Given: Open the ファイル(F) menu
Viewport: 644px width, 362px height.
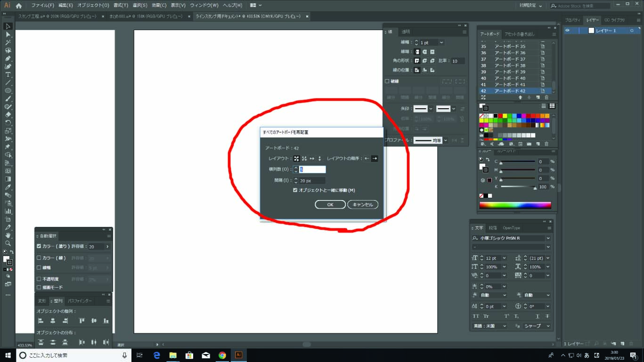Looking at the screenshot, I should coord(42,5).
